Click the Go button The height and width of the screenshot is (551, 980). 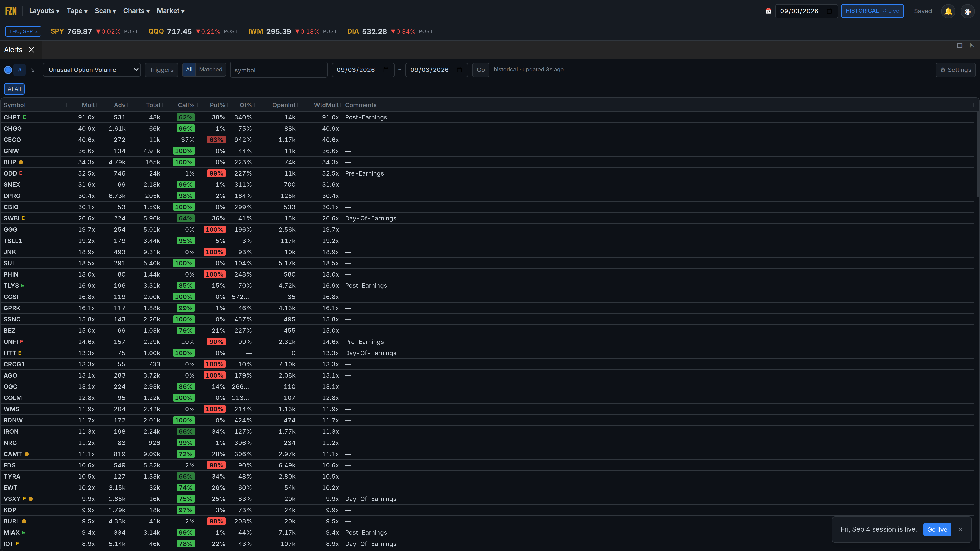coord(481,70)
